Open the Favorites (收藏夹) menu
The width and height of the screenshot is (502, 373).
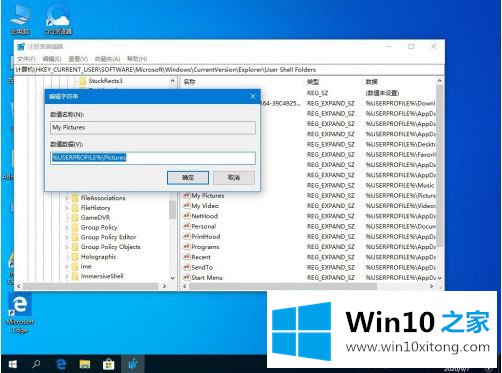[x=107, y=59]
